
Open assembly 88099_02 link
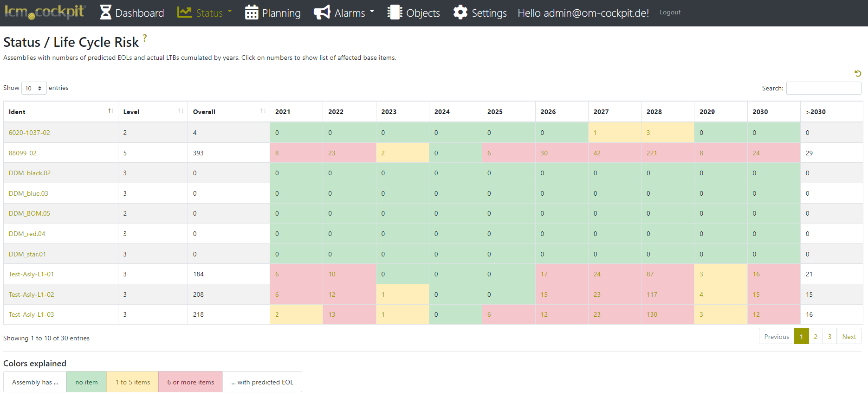[23, 153]
